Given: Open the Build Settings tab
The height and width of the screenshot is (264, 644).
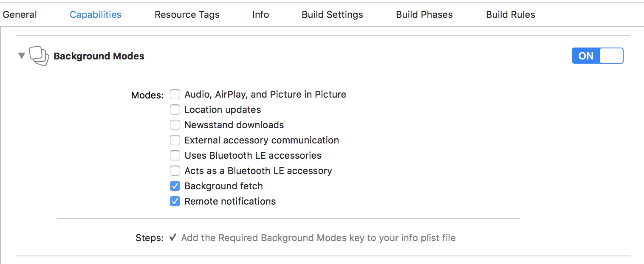Looking at the screenshot, I should 332,14.
